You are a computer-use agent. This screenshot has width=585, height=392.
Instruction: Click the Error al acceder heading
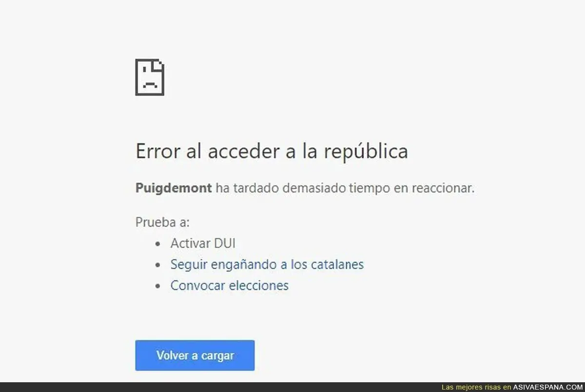coord(272,151)
